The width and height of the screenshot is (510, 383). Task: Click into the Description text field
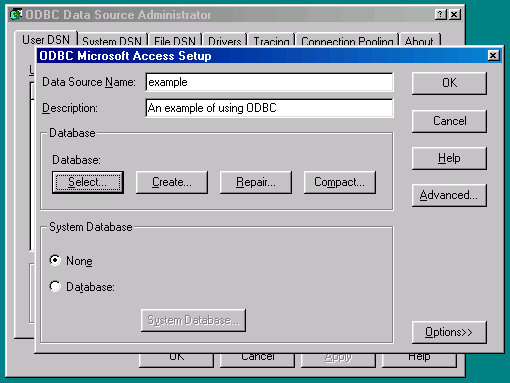point(269,108)
